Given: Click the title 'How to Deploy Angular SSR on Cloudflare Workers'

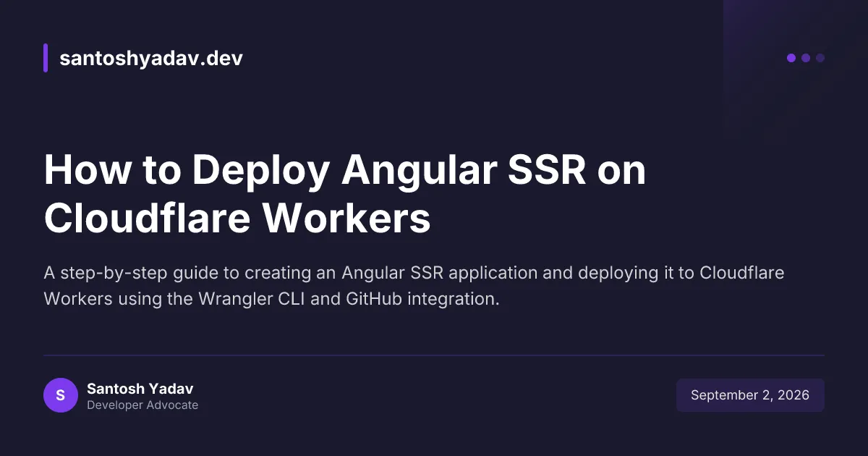Looking at the screenshot, I should pyautogui.click(x=345, y=195).
